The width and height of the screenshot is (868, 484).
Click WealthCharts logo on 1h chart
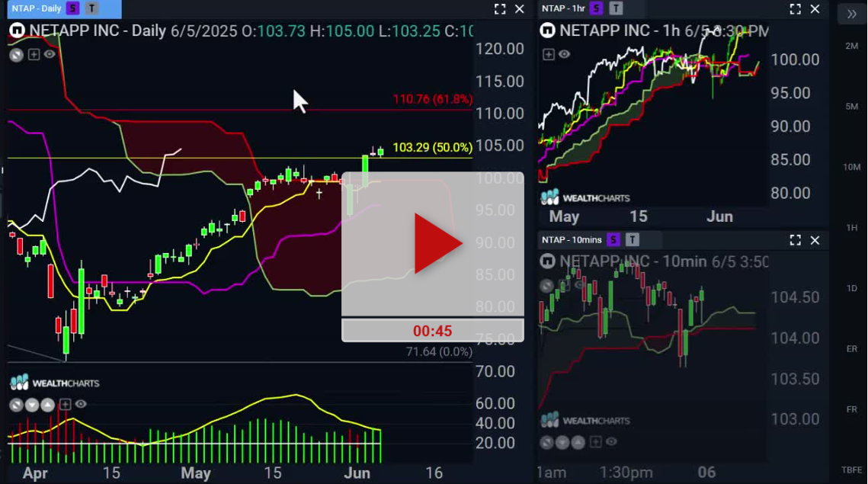(585, 197)
